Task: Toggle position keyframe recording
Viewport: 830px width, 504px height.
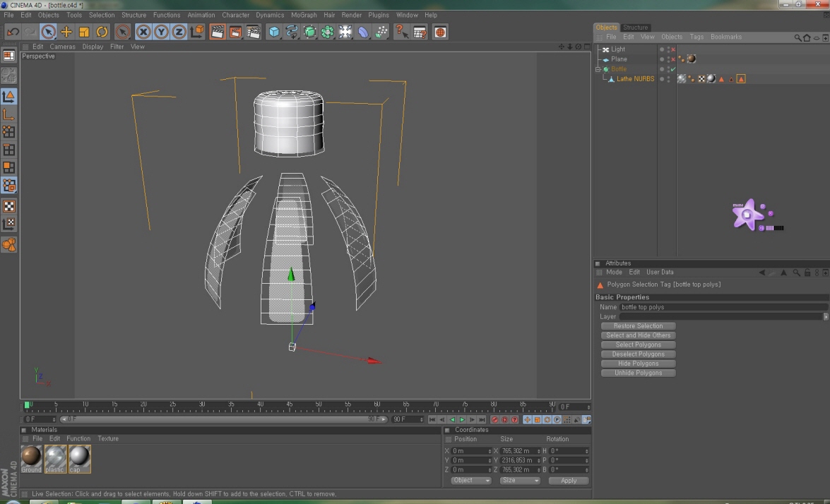Action: (x=527, y=420)
